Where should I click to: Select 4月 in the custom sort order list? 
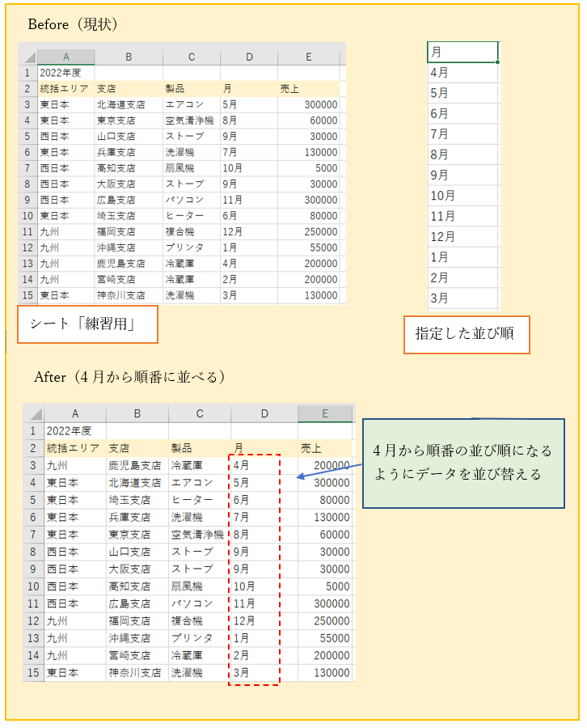click(x=462, y=72)
